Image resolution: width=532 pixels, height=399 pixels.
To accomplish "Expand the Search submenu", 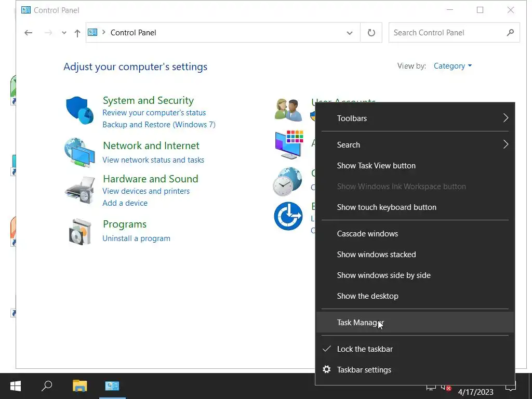I will pos(415,144).
